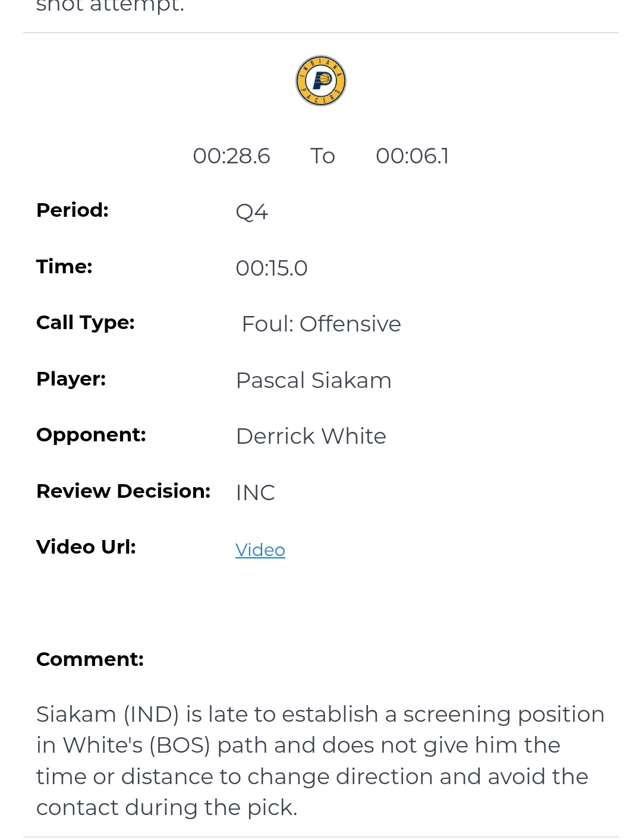The height and width of the screenshot is (840, 642).
Task: Click the Review Decision label
Action: click(x=124, y=491)
